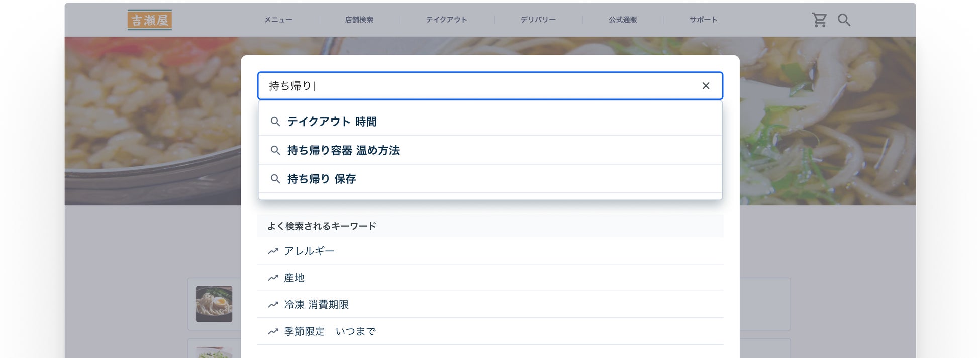This screenshot has width=980, height=358.
Task: Click search icon beside テイクアウト 時間
Action: (x=275, y=122)
